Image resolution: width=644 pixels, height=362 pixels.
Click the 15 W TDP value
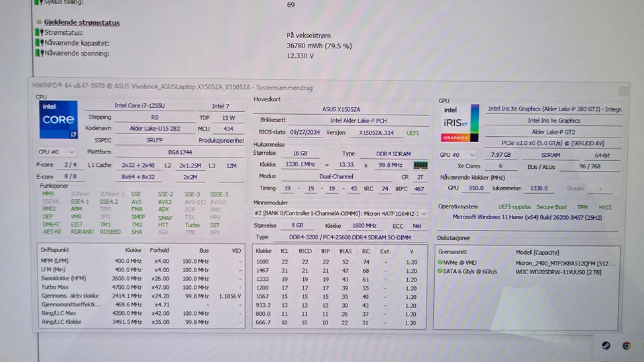(228, 118)
